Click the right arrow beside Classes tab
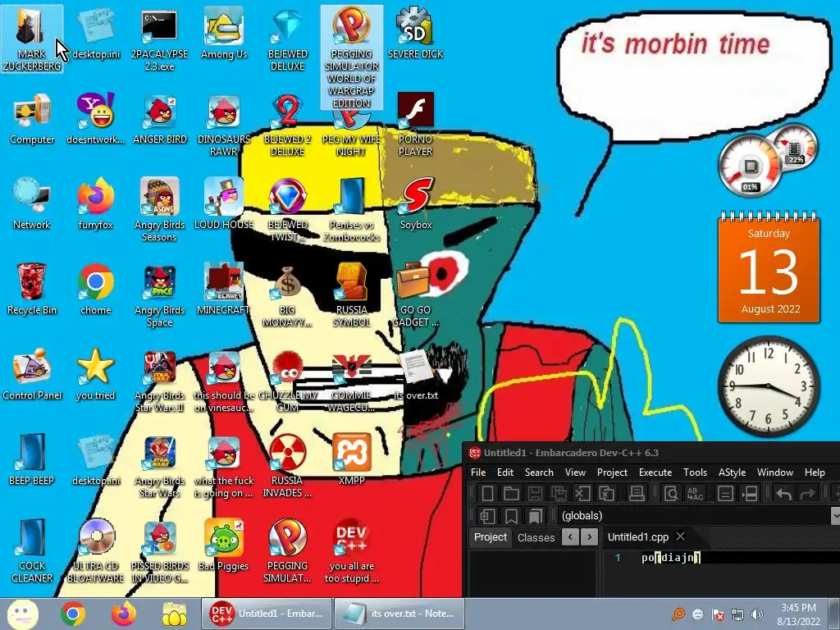The width and height of the screenshot is (840, 630). point(589,536)
